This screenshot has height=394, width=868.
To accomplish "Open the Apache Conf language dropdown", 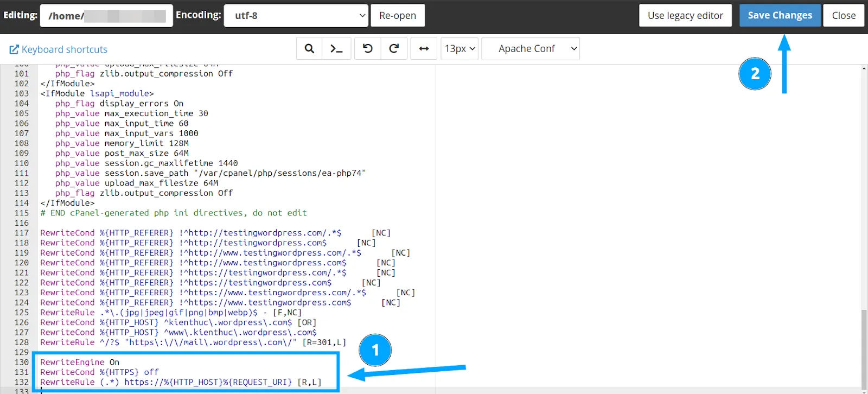I will pos(531,48).
